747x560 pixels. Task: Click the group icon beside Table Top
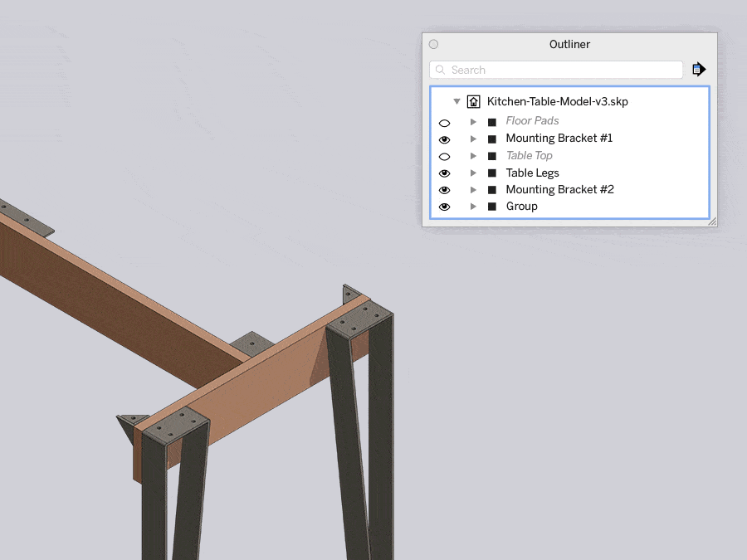point(491,155)
